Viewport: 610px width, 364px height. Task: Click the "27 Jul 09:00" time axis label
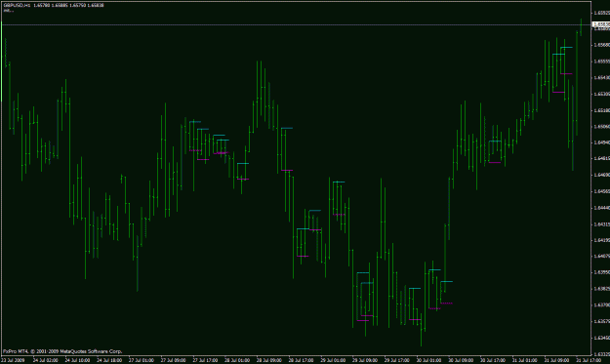[x=173, y=360]
